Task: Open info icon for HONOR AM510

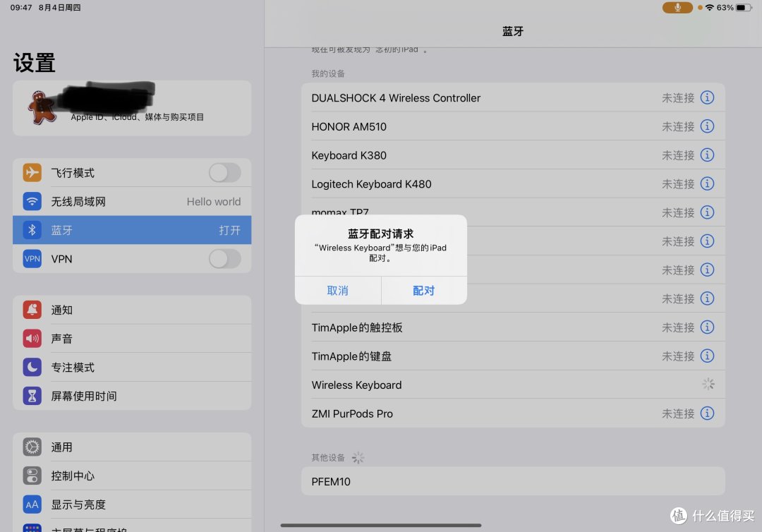Action: [x=707, y=127]
